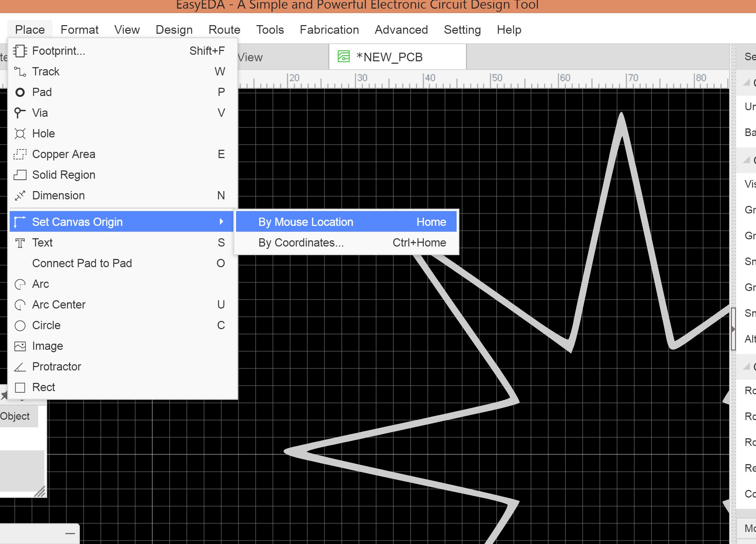Select the Rect tool icon
Viewport: 756px width, 544px height.
20,387
